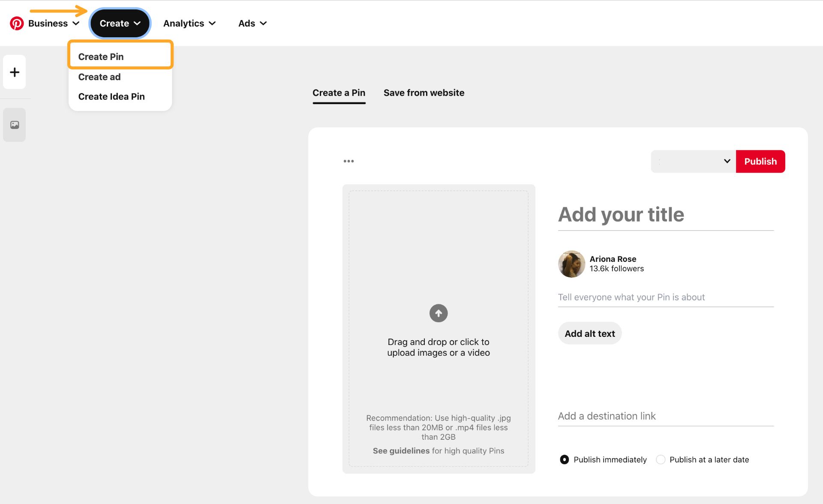Open the three-dots more options menu

tap(348, 161)
